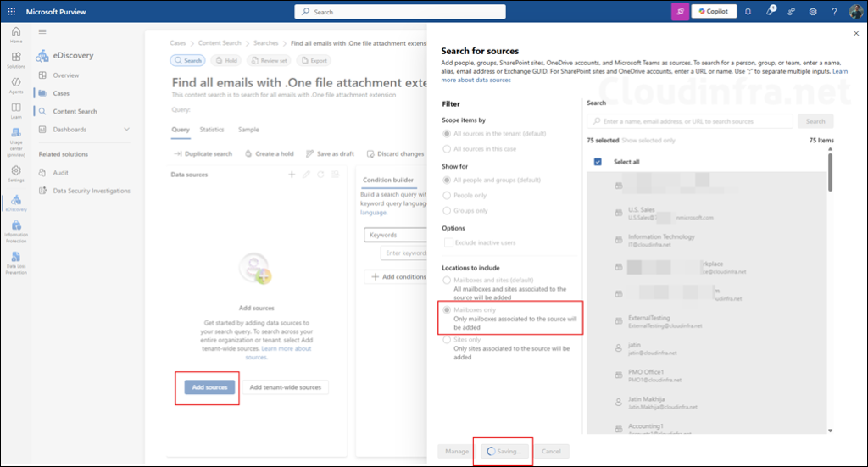Screen dimensions: 868x467
Task: Select eDiscovery in the left rail
Action: coord(16,203)
